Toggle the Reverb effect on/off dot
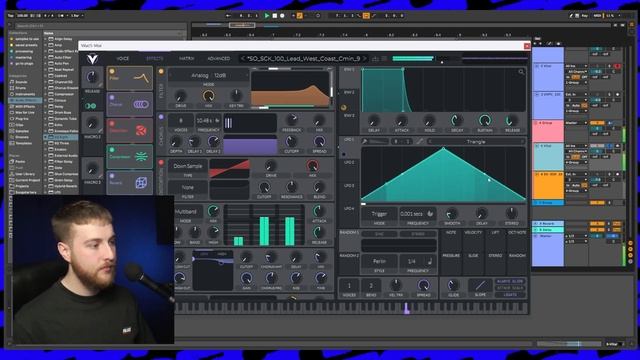 pos(112,176)
